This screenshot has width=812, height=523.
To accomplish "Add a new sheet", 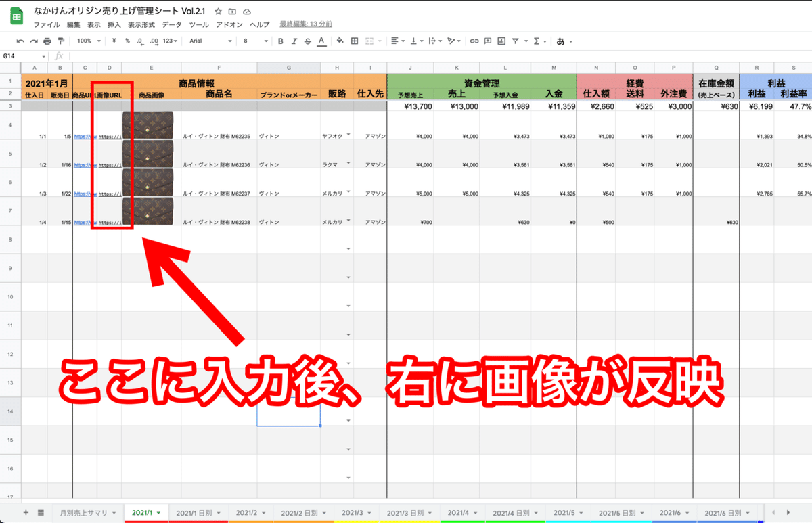I will pyautogui.click(x=26, y=513).
